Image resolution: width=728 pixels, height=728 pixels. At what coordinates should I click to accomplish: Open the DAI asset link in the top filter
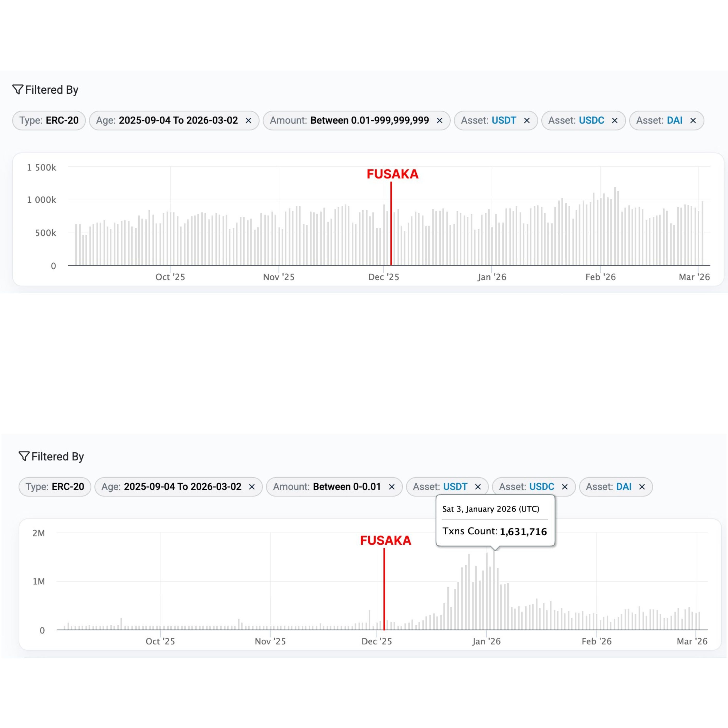tap(675, 121)
